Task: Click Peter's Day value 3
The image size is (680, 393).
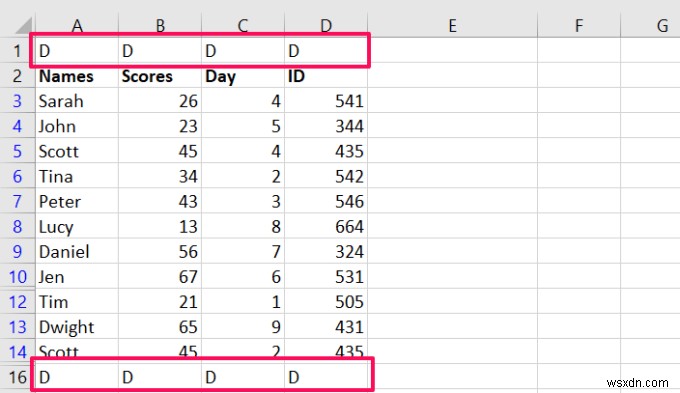Action: click(243, 202)
